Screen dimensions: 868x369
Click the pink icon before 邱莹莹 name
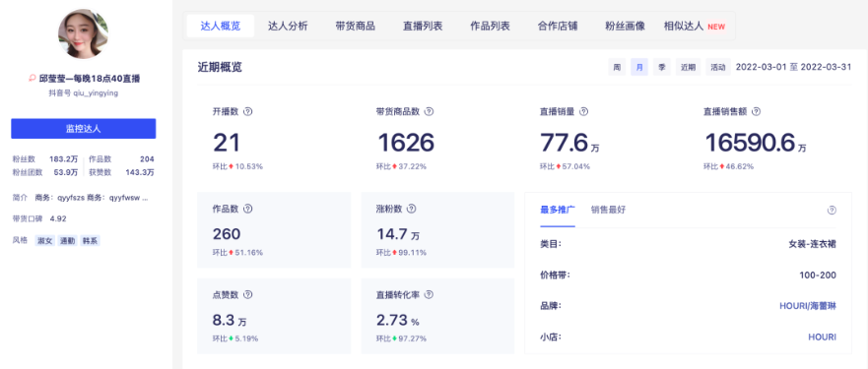(33, 79)
